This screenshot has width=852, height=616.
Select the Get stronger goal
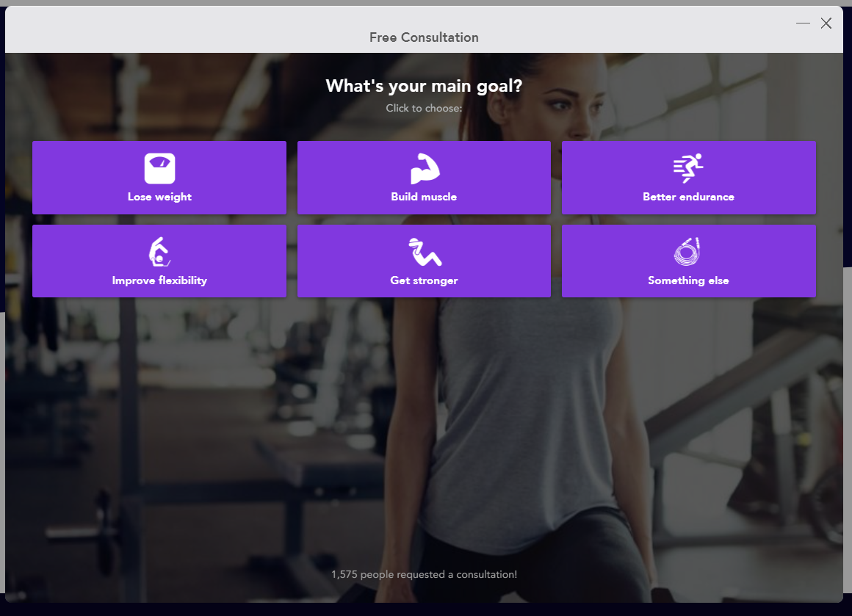click(x=424, y=261)
